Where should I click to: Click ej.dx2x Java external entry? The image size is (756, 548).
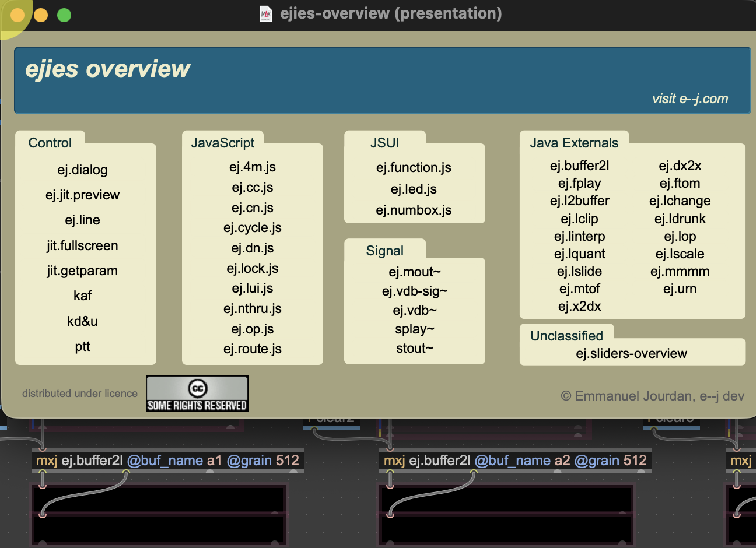tap(680, 166)
